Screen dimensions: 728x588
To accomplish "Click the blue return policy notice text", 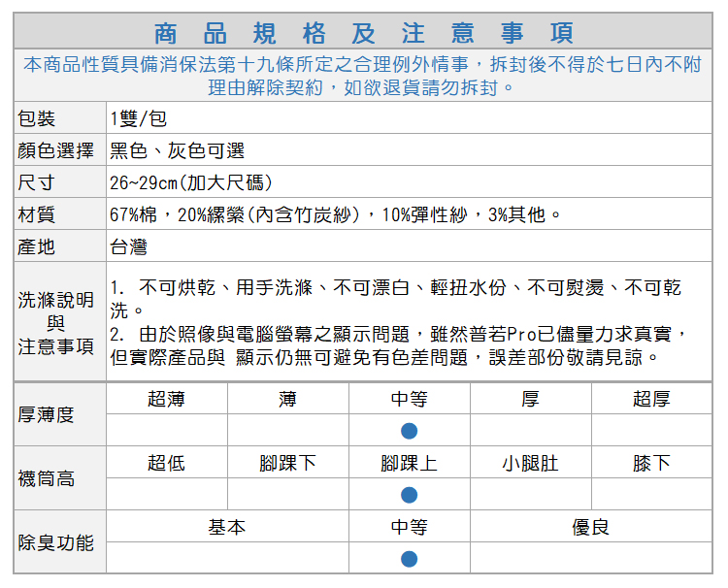I will (x=363, y=76).
